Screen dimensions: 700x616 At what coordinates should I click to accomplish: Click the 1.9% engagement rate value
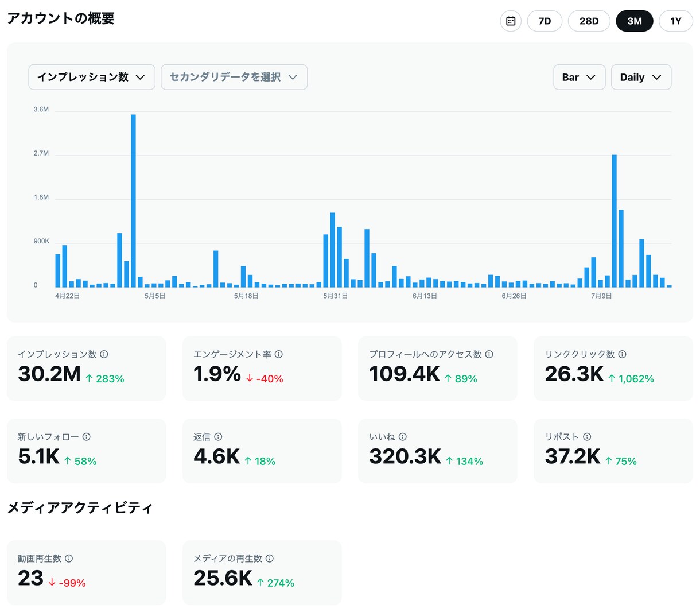pos(217,374)
